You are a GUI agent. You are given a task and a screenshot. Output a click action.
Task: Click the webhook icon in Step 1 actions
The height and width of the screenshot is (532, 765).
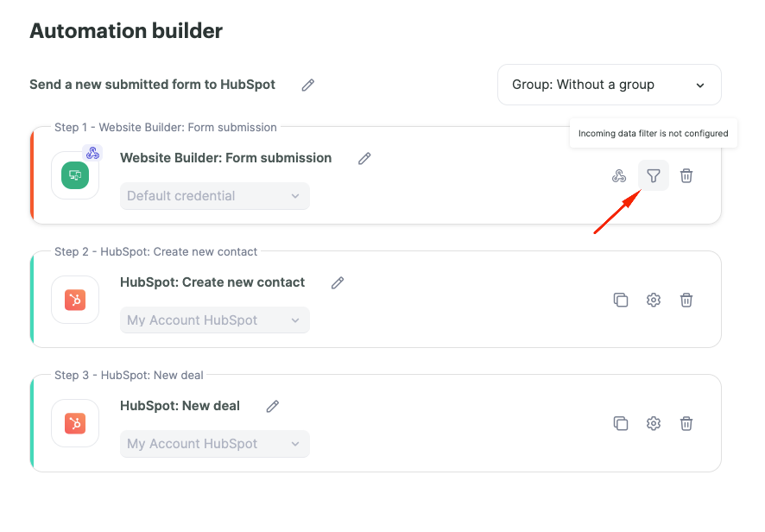[619, 175]
